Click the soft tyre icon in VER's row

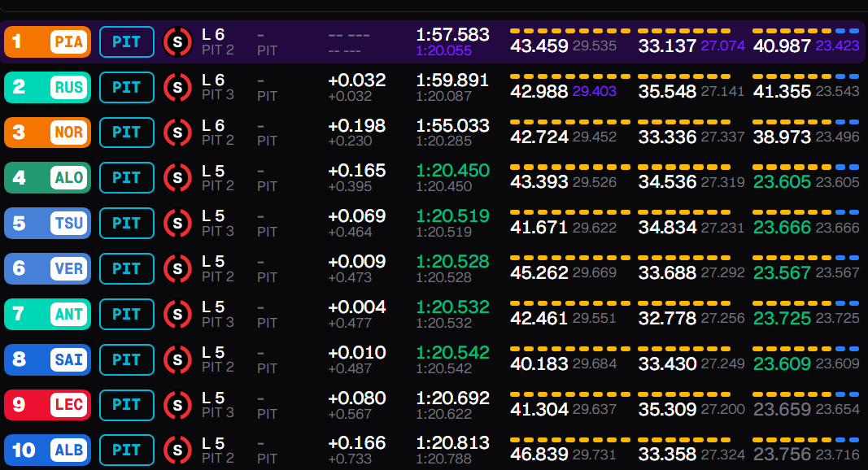click(177, 268)
